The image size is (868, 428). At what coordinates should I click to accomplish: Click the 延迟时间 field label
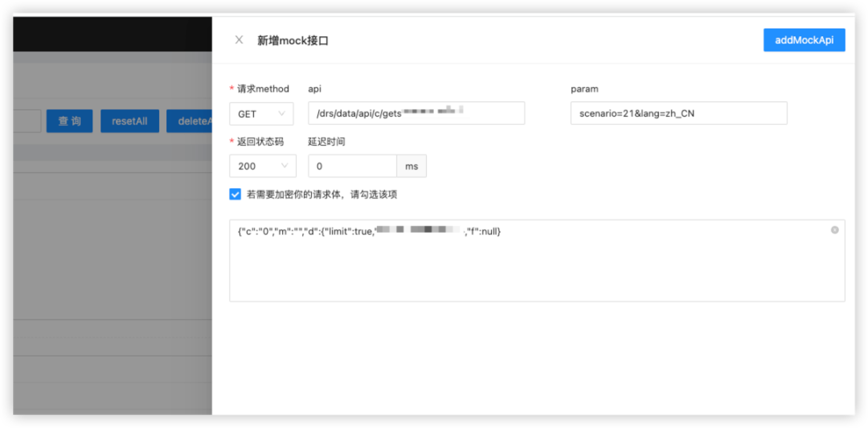coord(326,142)
